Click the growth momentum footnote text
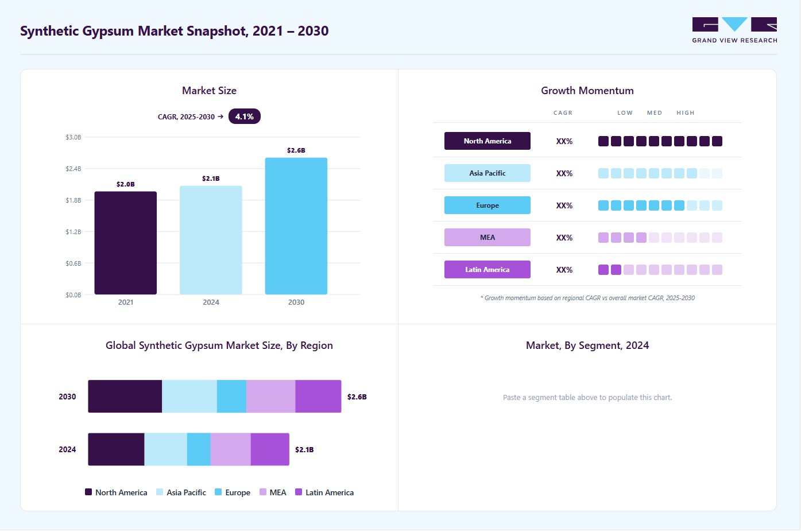Image resolution: width=801 pixels, height=532 pixels. pos(587,298)
